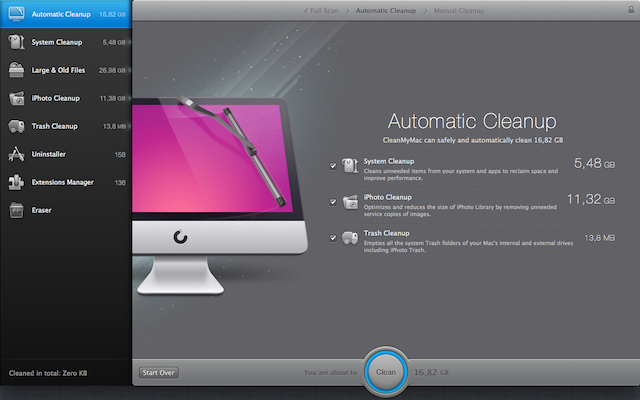Image resolution: width=640 pixels, height=400 pixels.
Task: Click the large Automatic Cleanup heading
Action: [472, 121]
